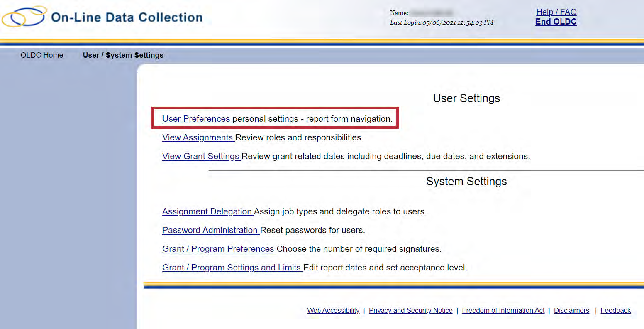Go to OLDC Home
Image resolution: width=644 pixels, height=329 pixels.
click(42, 55)
